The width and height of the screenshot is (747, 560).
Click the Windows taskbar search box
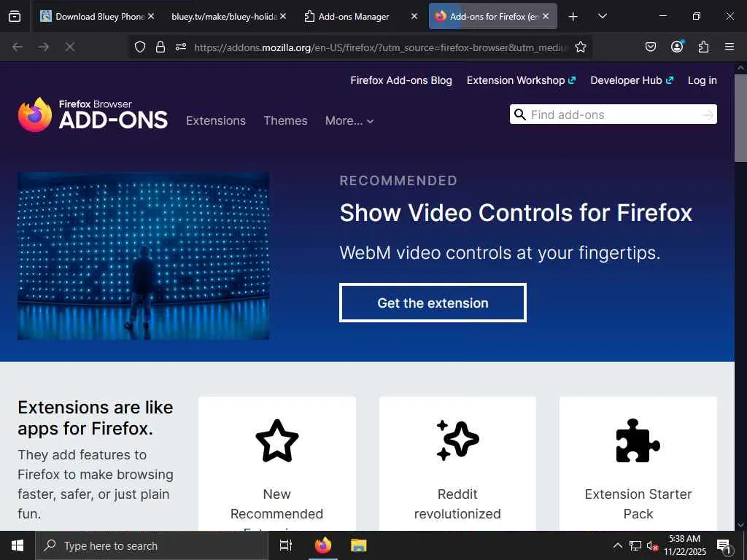152,545
